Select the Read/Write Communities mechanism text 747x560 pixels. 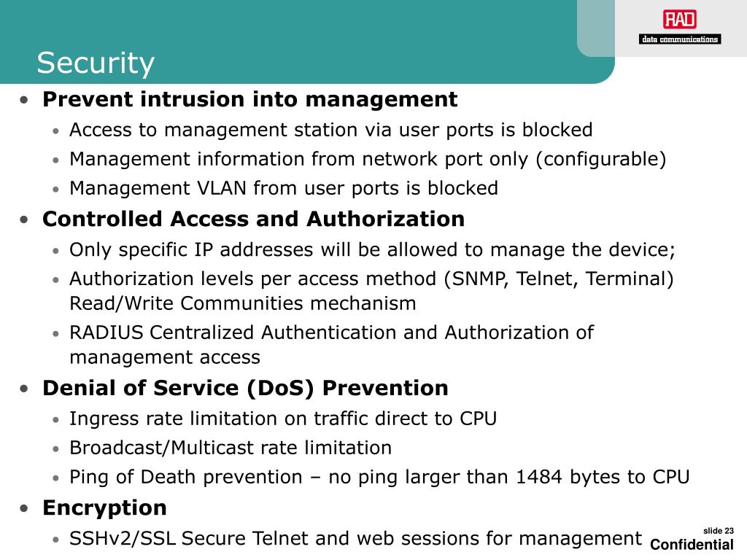[243, 303]
